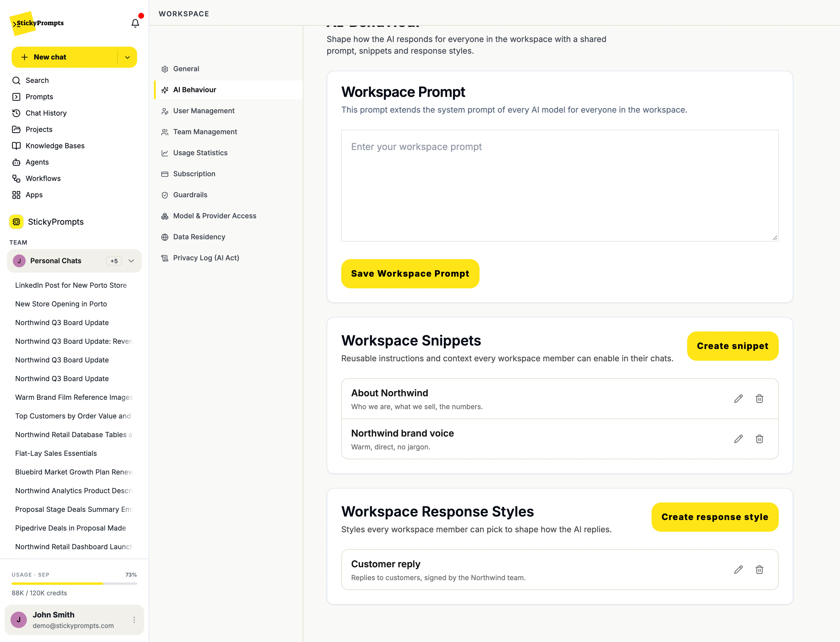Edit the About Northwind snippet
Viewport: 840px width, 642px height.
738,399
